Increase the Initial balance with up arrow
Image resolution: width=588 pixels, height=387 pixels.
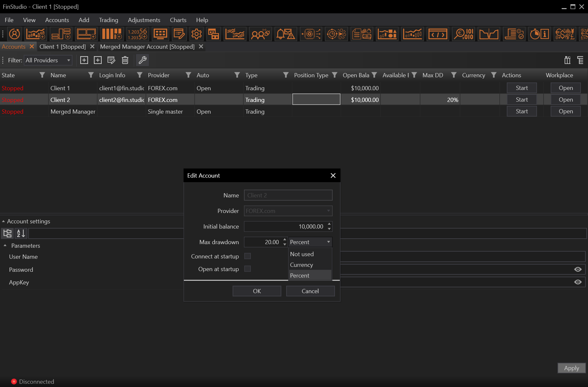pos(329,224)
